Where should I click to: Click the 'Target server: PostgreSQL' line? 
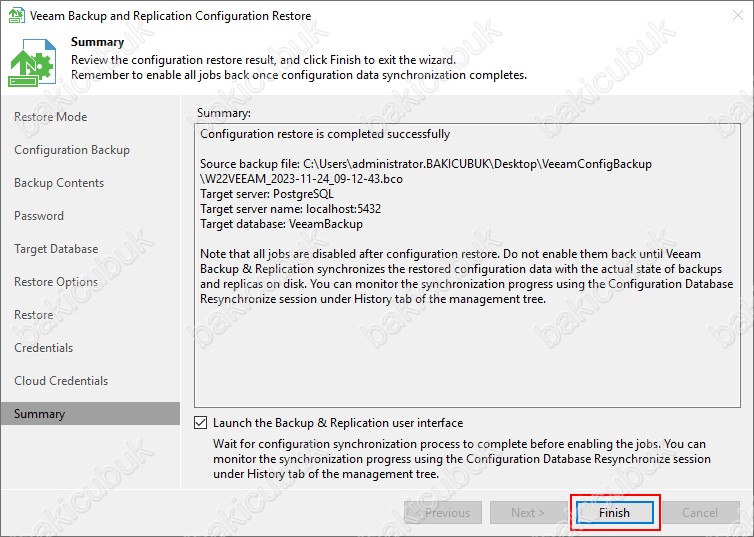pyautogui.click(x=267, y=194)
